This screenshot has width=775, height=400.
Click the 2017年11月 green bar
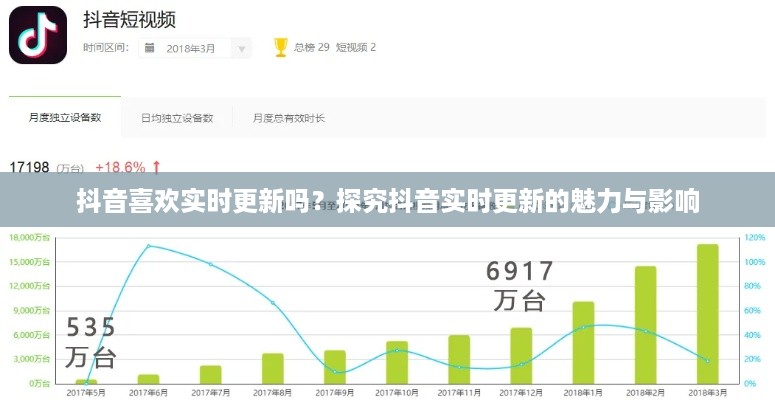coord(459,359)
